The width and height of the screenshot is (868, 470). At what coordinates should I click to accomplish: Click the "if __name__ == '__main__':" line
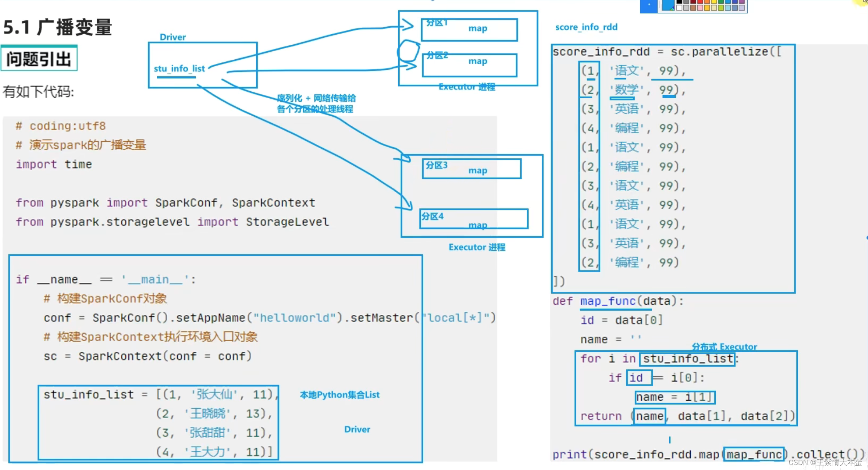point(106,279)
